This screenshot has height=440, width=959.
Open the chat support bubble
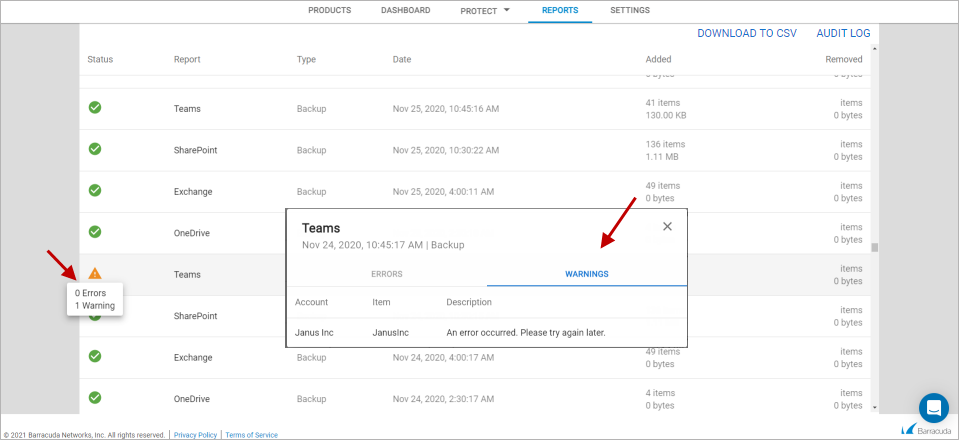(933, 408)
